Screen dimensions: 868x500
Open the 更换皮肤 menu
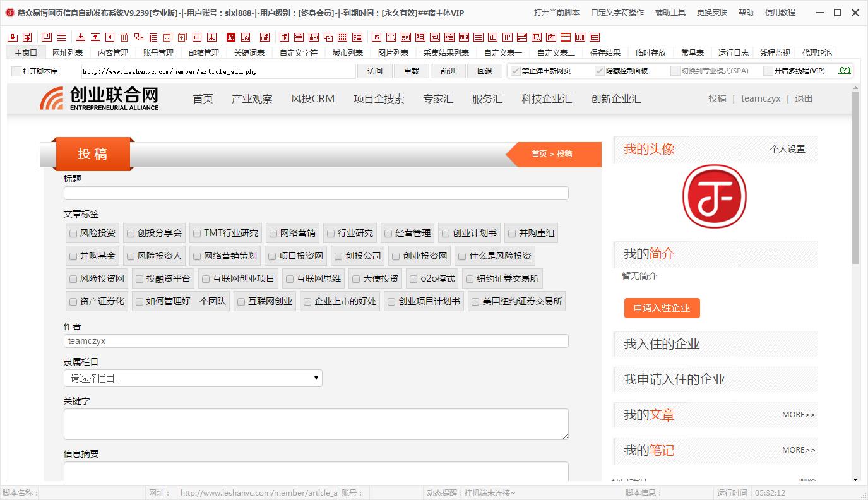(x=712, y=12)
